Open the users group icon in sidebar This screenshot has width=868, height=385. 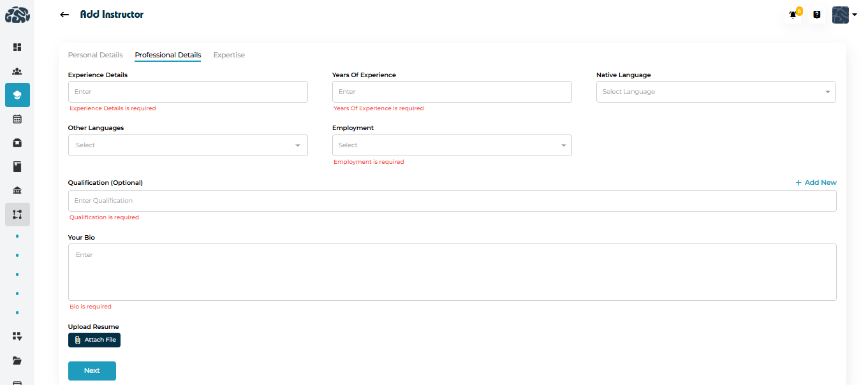tap(17, 71)
